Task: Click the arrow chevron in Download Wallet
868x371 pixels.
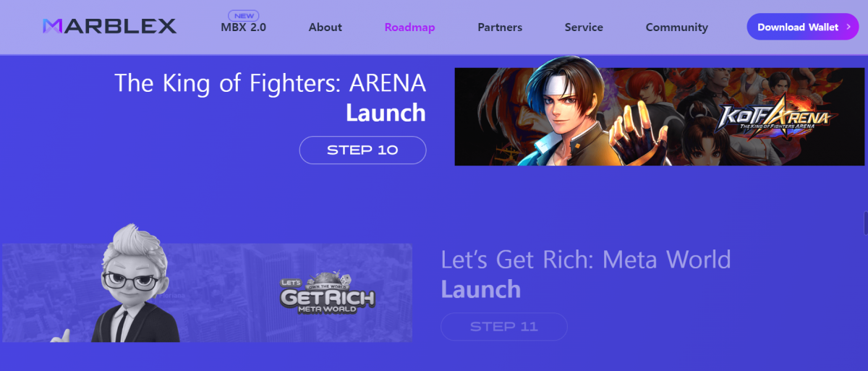Action: point(847,27)
